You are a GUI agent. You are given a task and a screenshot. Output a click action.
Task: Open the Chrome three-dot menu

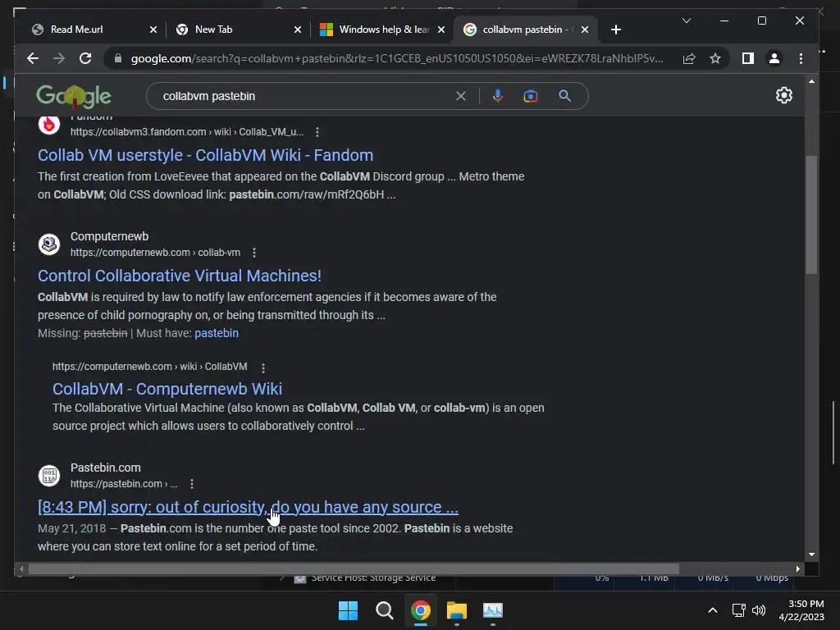point(801,58)
